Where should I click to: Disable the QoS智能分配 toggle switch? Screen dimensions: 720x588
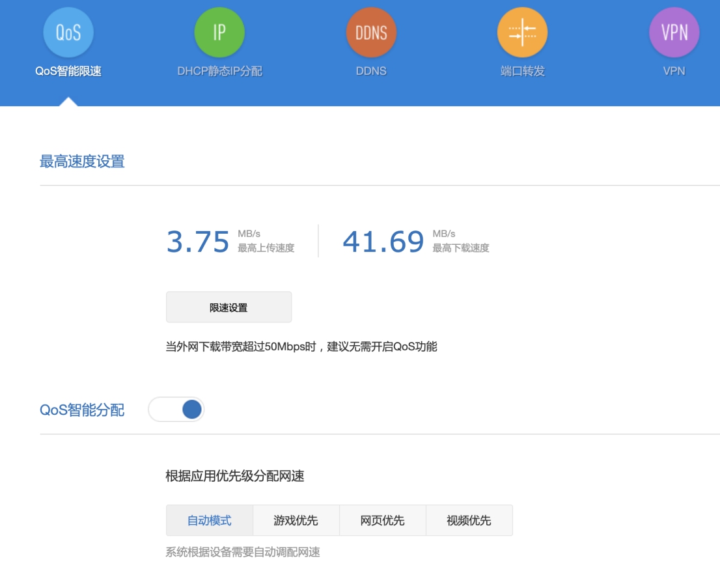[176, 409]
